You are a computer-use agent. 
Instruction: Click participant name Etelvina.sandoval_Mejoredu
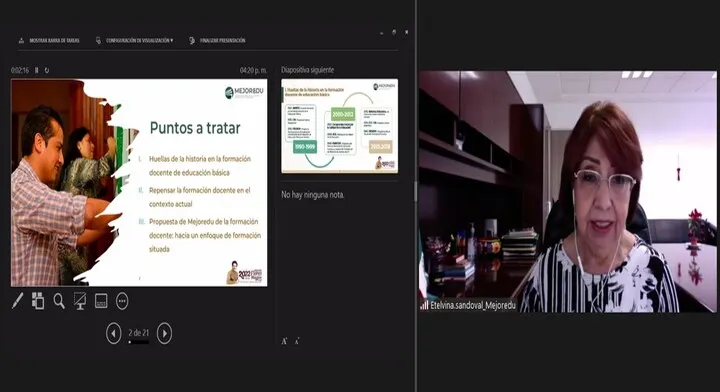(473, 305)
